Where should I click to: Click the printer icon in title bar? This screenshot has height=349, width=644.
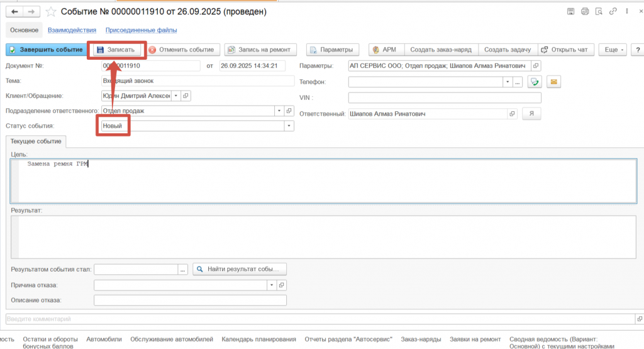point(584,11)
